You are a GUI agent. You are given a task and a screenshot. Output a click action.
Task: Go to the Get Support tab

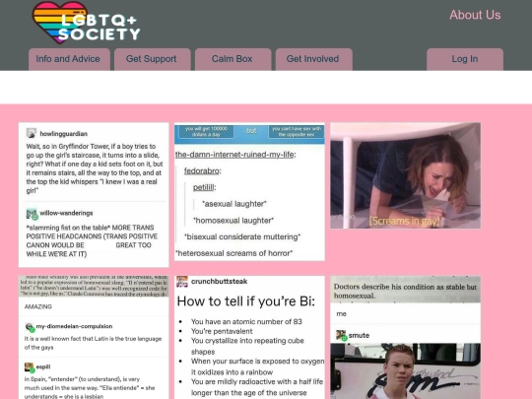tap(153, 59)
